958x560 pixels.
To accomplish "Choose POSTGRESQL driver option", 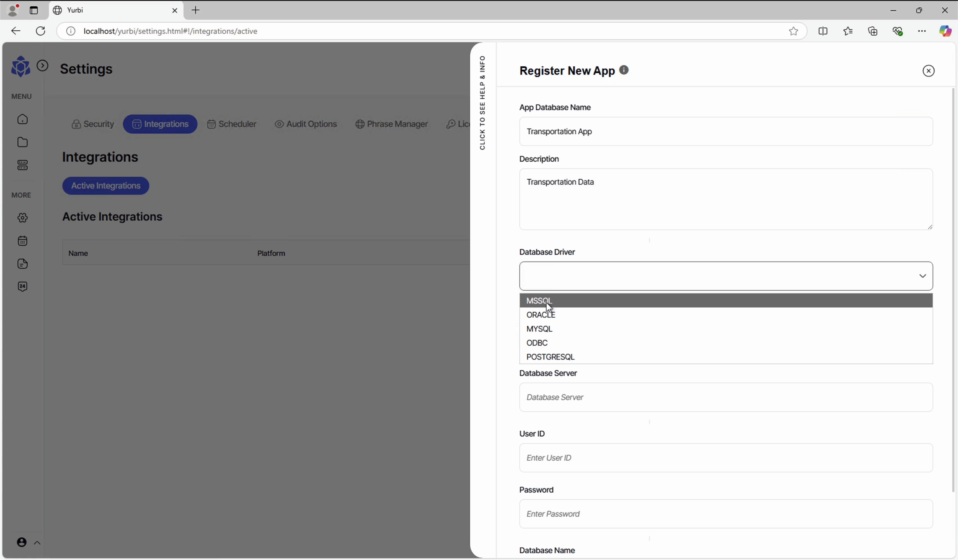I will pos(550,357).
